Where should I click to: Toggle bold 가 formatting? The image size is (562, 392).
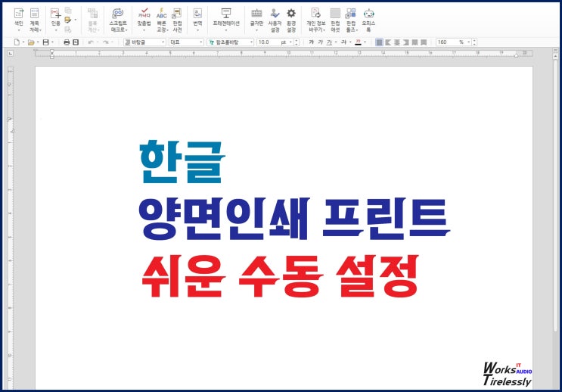tap(311, 42)
